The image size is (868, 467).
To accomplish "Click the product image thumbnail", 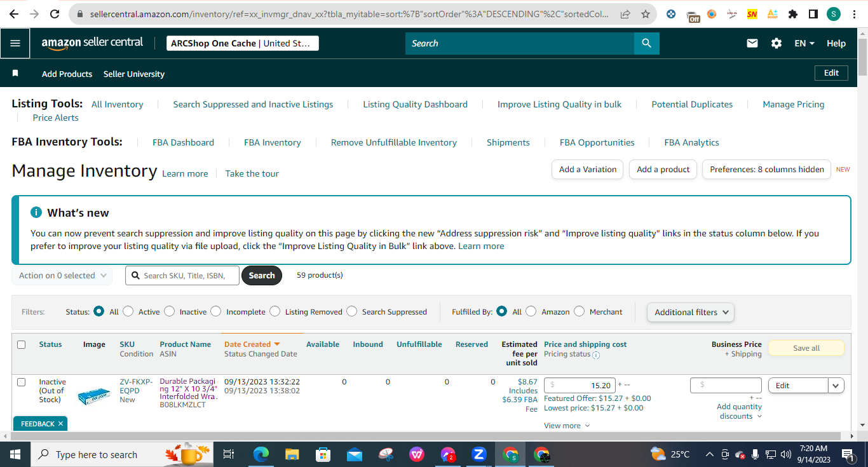I will tap(94, 397).
